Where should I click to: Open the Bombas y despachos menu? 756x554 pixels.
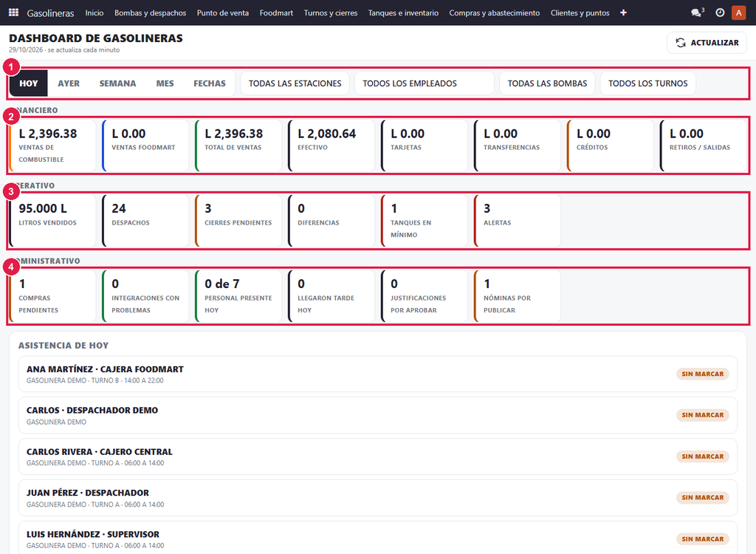(150, 13)
